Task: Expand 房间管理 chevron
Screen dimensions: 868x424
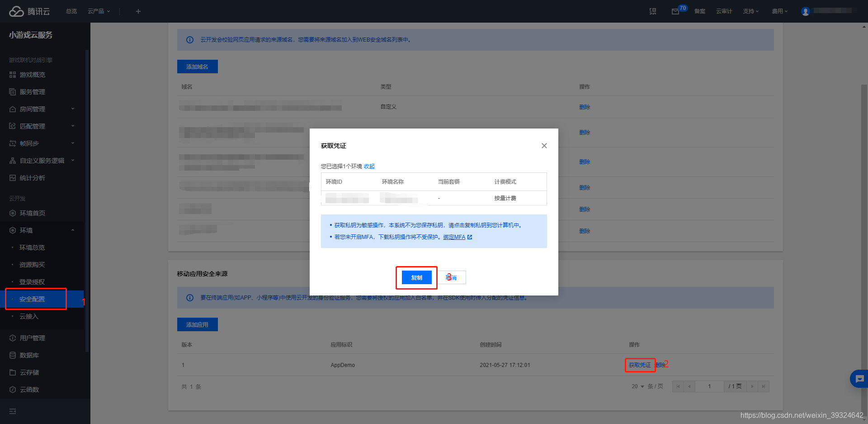Action: [x=73, y=109]
